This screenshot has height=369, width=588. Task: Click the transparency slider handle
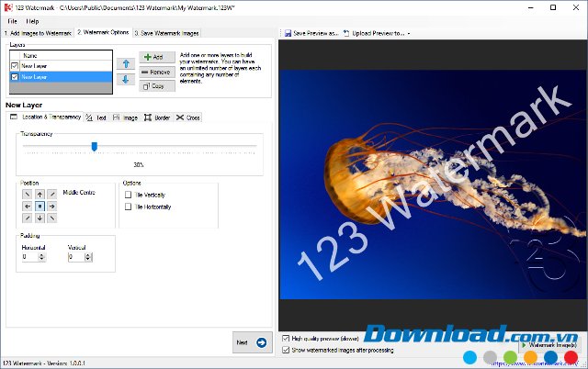click(95, 147)
